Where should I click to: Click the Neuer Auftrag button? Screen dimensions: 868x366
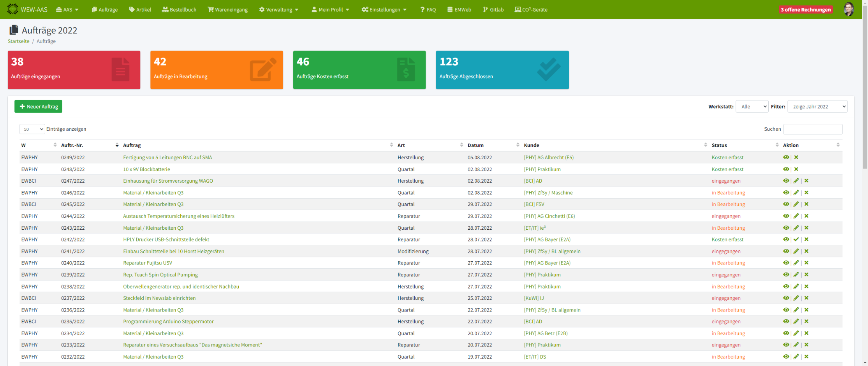(39, 107)
